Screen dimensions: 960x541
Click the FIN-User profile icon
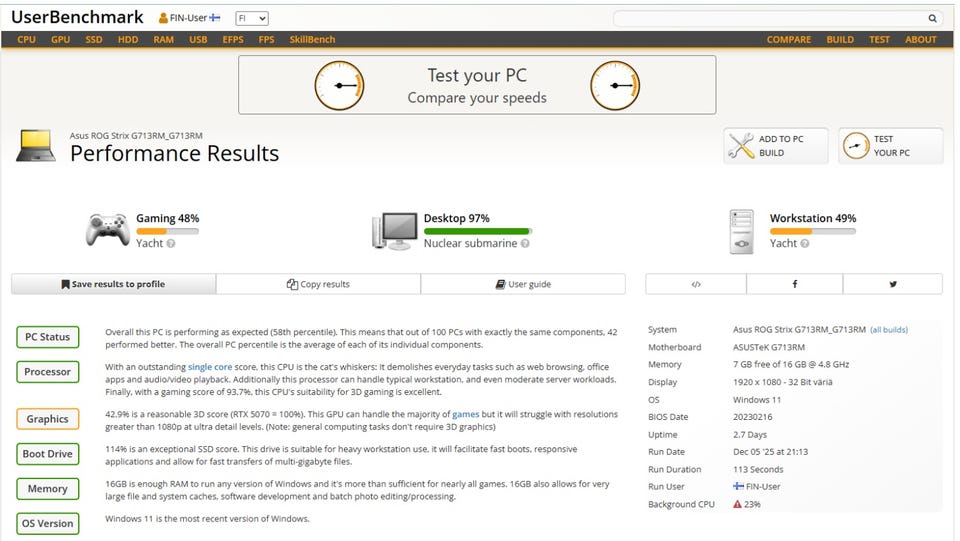tap(163, 18)
